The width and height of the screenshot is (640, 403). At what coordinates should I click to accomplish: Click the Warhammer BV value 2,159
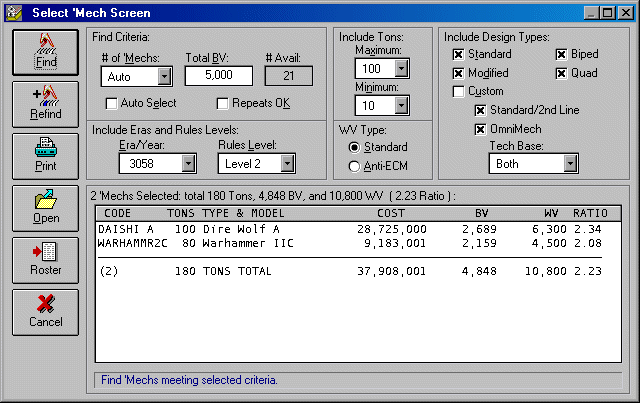[x=479, y=243]
